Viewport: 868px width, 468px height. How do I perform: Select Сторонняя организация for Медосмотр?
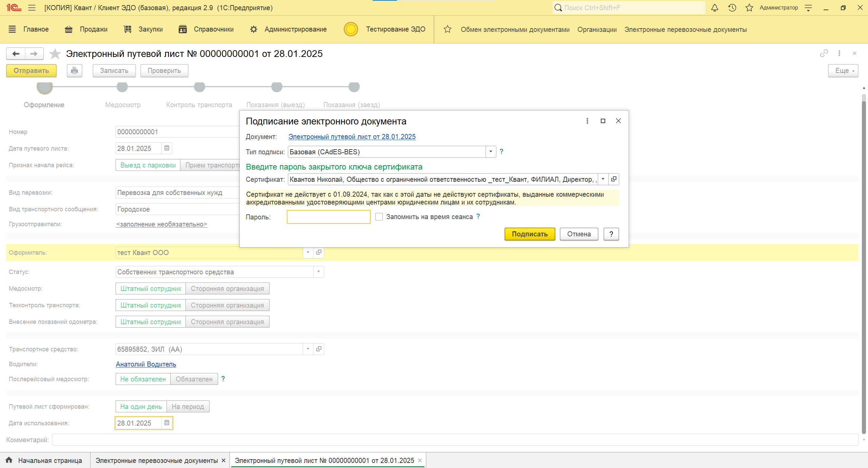coord(227,289)
